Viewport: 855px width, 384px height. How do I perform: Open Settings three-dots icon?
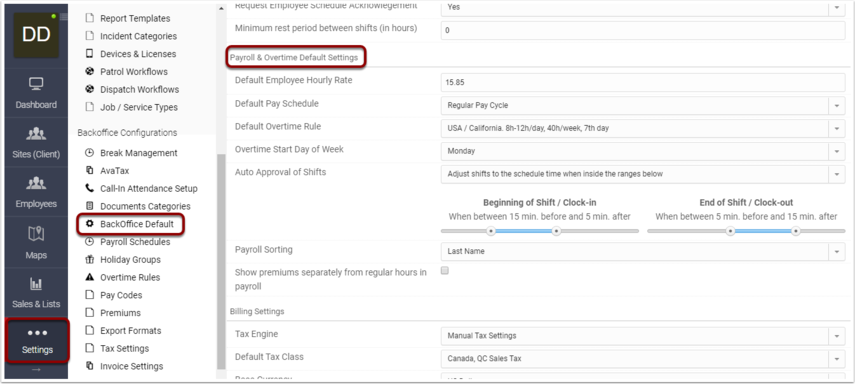tap(37, 333)
